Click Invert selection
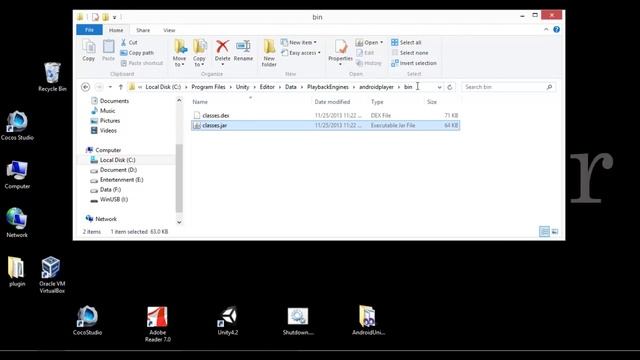 414,63
